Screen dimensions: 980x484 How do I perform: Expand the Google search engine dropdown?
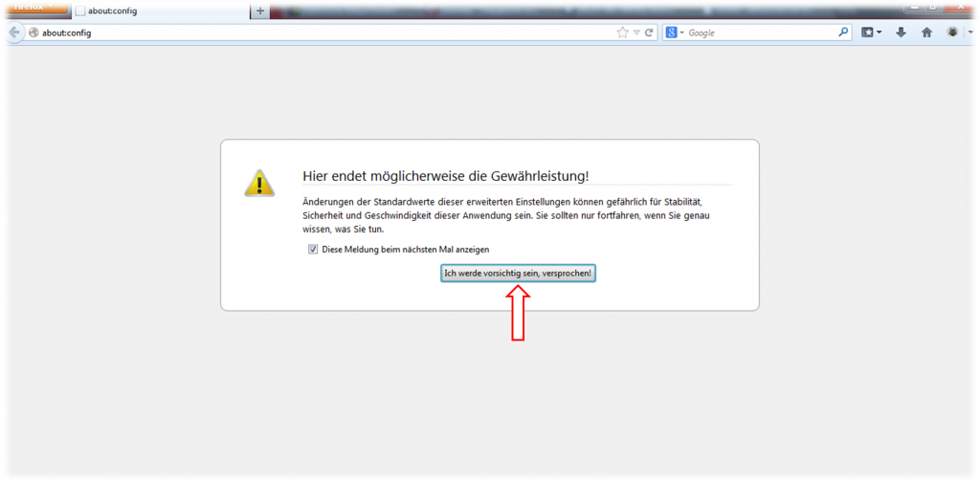(676, 33)
